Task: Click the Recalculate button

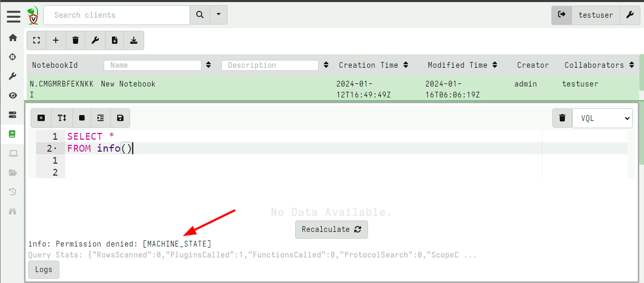Action: [x=332, y=229]
